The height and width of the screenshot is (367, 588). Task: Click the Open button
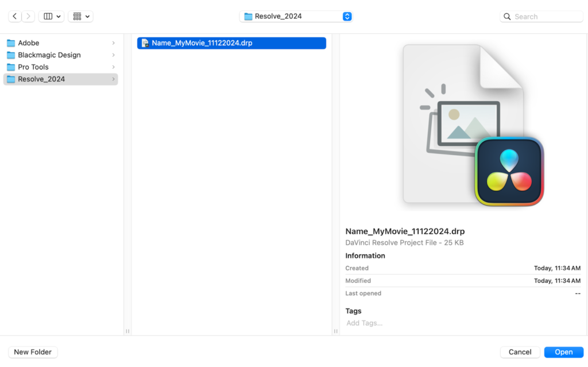563,352
